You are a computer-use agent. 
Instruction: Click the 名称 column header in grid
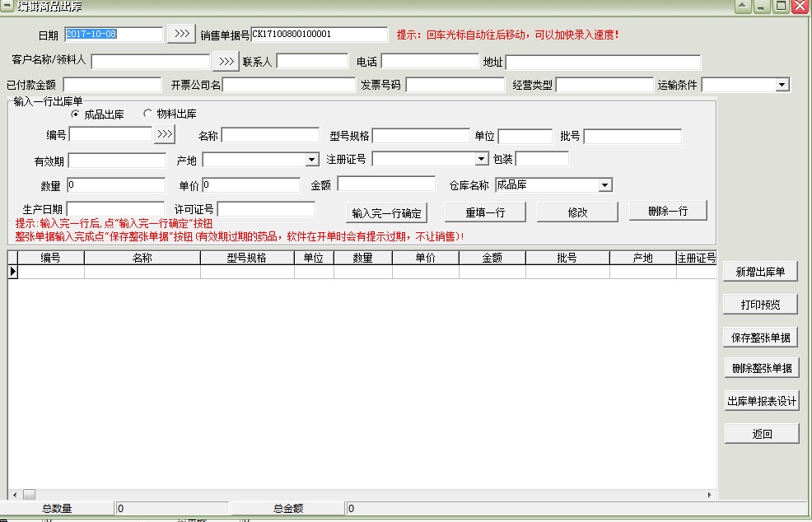pos(142,258)
